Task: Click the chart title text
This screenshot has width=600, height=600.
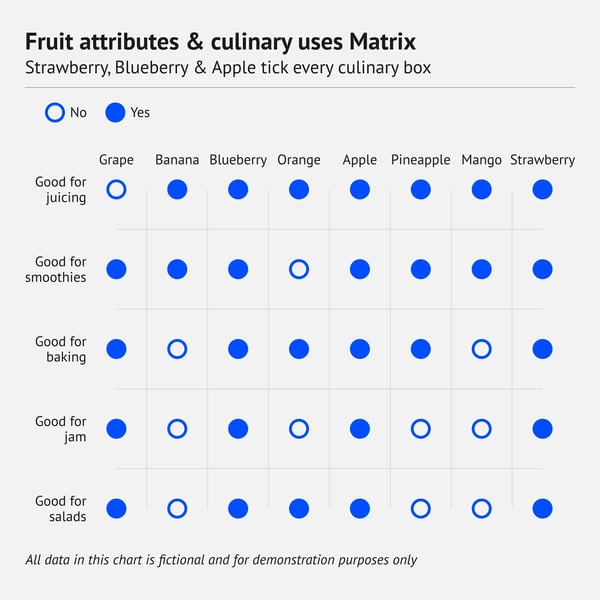Action: (x=220, y=42)
